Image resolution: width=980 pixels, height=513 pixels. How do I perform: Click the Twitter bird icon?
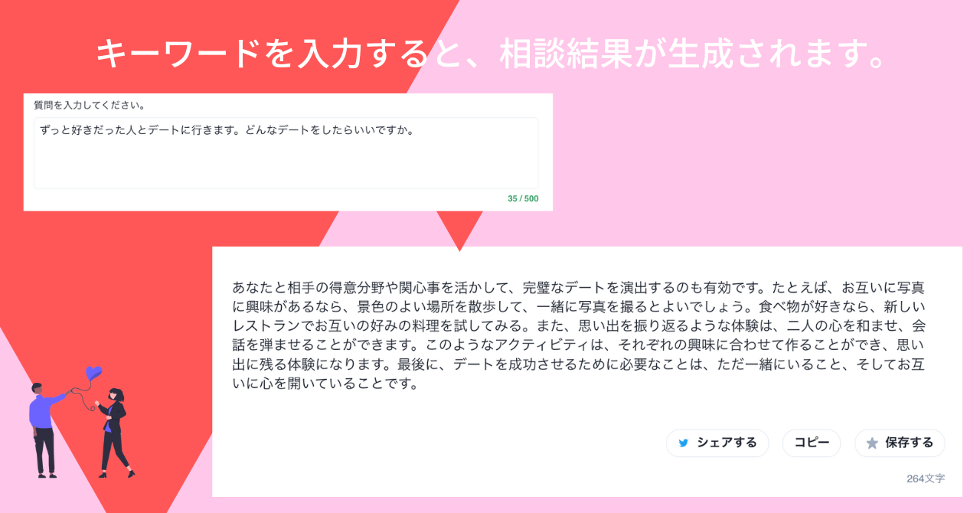pos(684,443)
